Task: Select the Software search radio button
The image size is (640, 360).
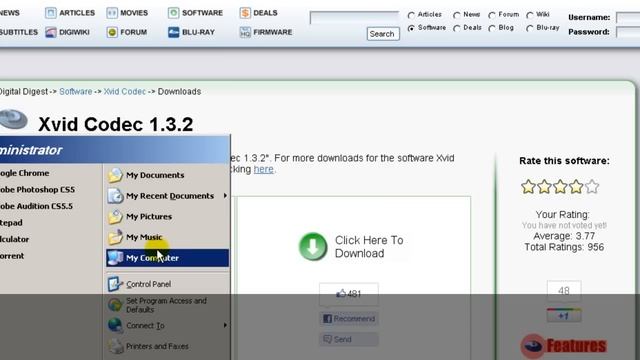Action: pos(411,28)
